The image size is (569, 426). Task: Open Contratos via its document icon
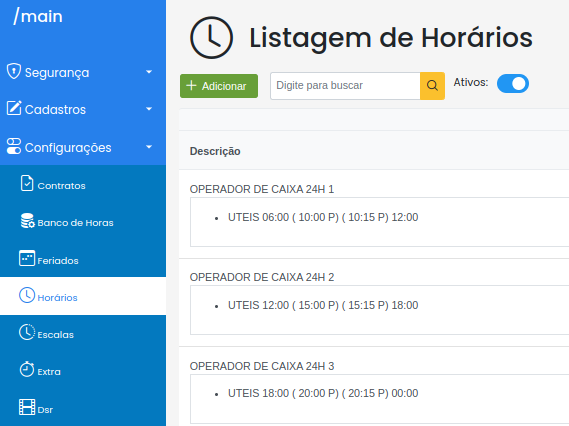click(27, 183)
